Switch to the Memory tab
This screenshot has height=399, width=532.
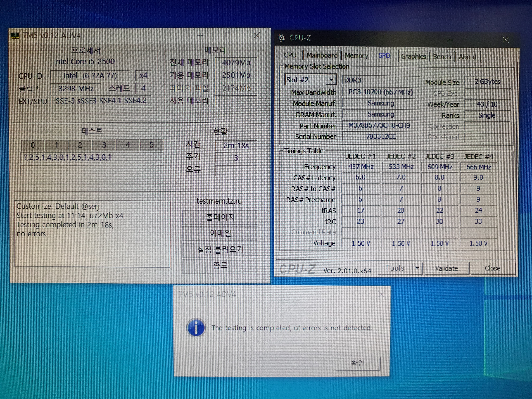pos(356,56)
